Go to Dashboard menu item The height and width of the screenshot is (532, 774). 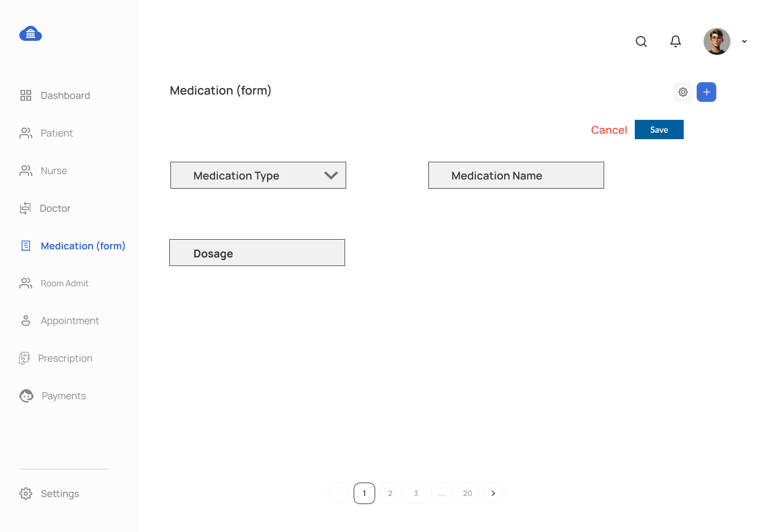(66, 96)
